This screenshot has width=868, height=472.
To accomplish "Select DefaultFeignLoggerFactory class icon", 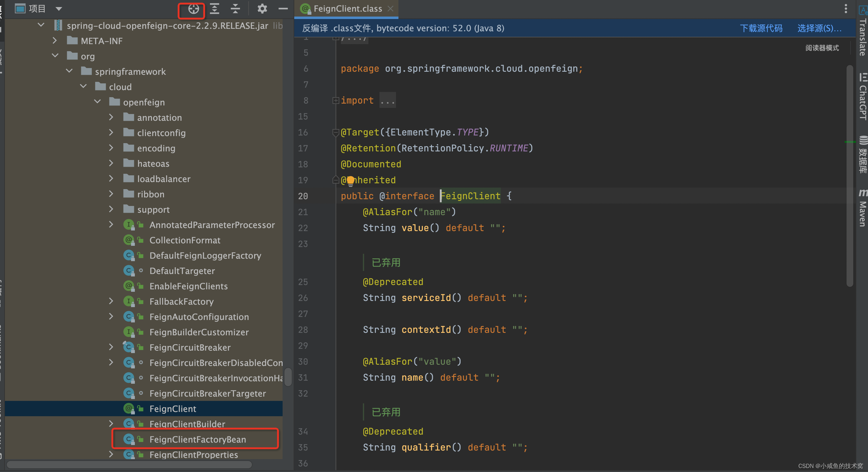I will 129,255.
